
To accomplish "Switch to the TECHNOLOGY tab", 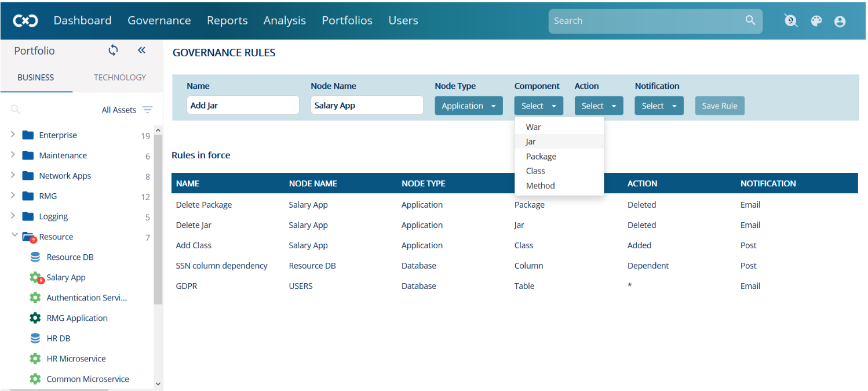I will (119, 77).
